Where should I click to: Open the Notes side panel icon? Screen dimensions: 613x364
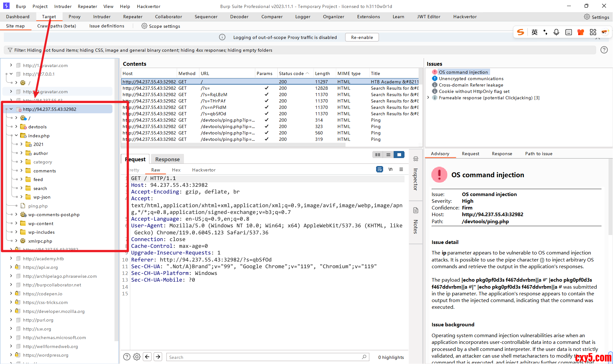pyautogui.click(x=416, y=210)
